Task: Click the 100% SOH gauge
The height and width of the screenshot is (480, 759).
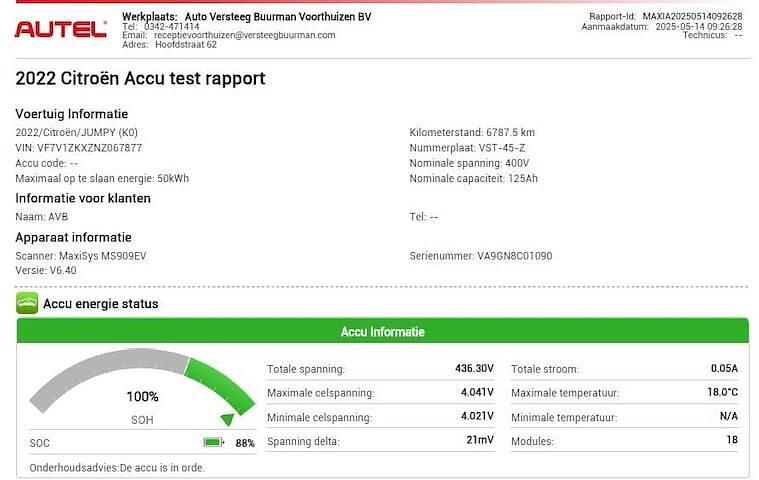Action: 142,396
